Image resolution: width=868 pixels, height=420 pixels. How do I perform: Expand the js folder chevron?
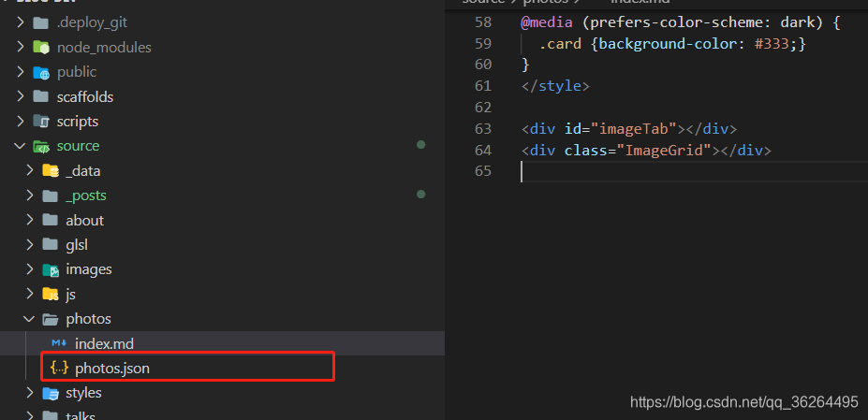(x=30, y=294)
